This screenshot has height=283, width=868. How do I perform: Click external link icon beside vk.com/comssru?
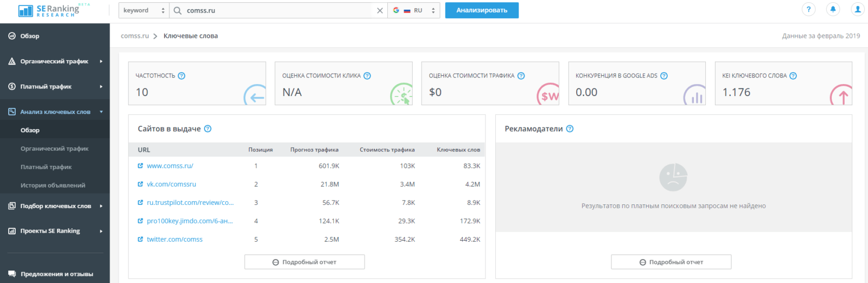pyautogui.click(x=141, y=184)
